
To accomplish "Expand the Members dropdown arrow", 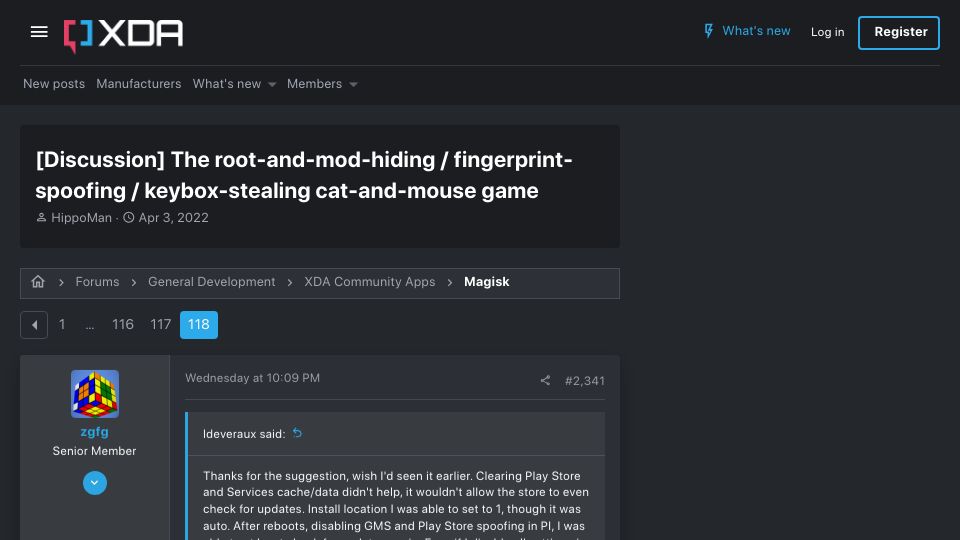I will click(x=353, y=84).
